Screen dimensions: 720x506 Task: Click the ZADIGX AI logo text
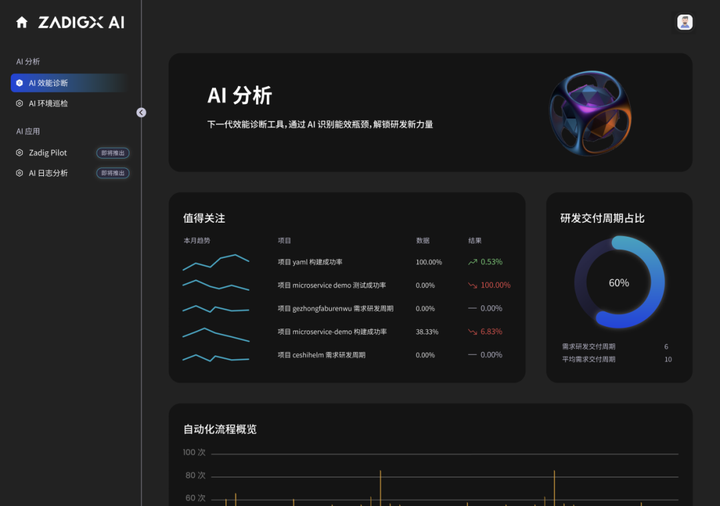(x=81, y=22)
